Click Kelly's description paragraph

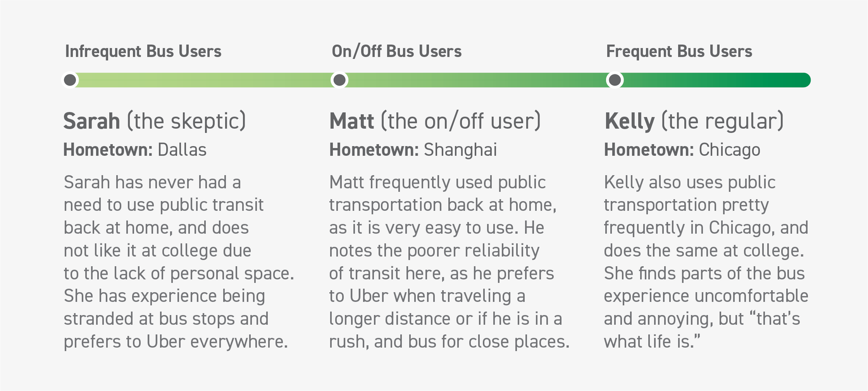click(x=706, y=262)
